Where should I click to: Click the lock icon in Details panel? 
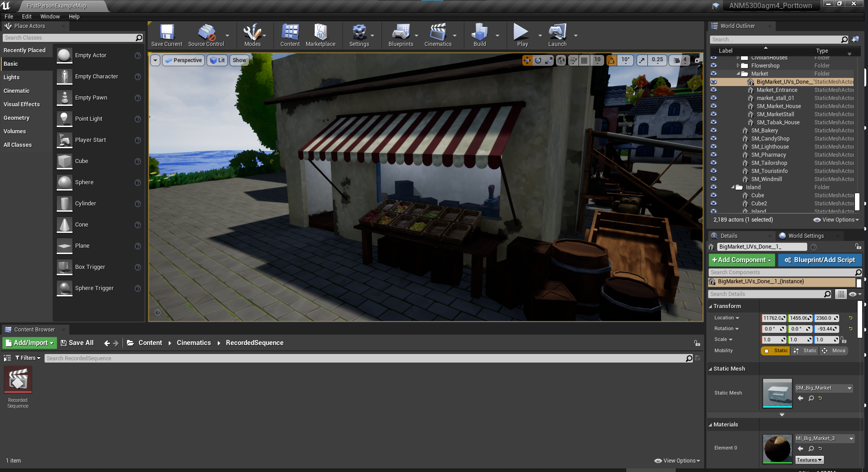[858, 247]
